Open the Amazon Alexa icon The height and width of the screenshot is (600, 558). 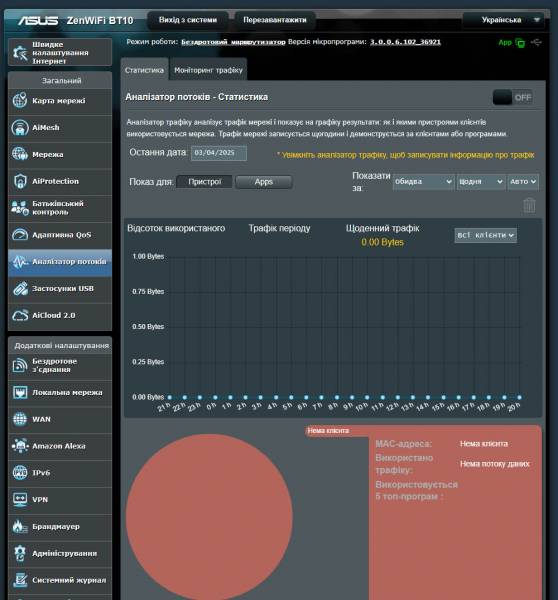coord(20,446)
